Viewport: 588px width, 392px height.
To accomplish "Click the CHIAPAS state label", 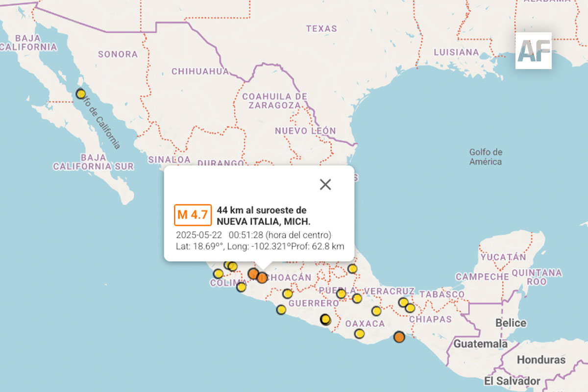I will [430, 319].
